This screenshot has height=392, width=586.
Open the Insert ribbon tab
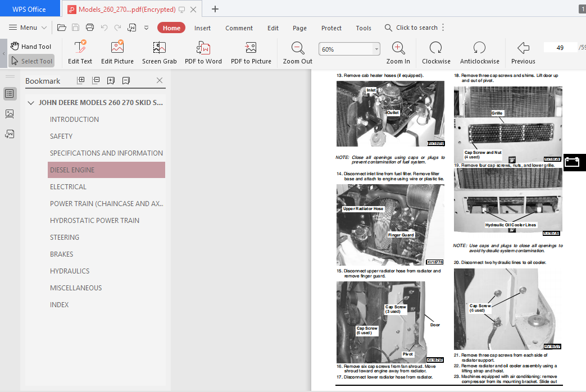[x=202, y=28]
